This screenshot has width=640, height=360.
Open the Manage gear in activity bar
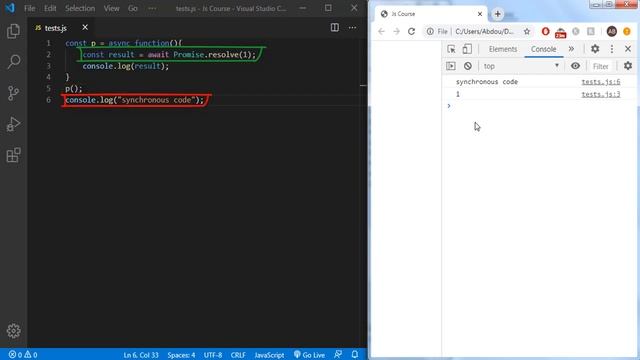13,331
